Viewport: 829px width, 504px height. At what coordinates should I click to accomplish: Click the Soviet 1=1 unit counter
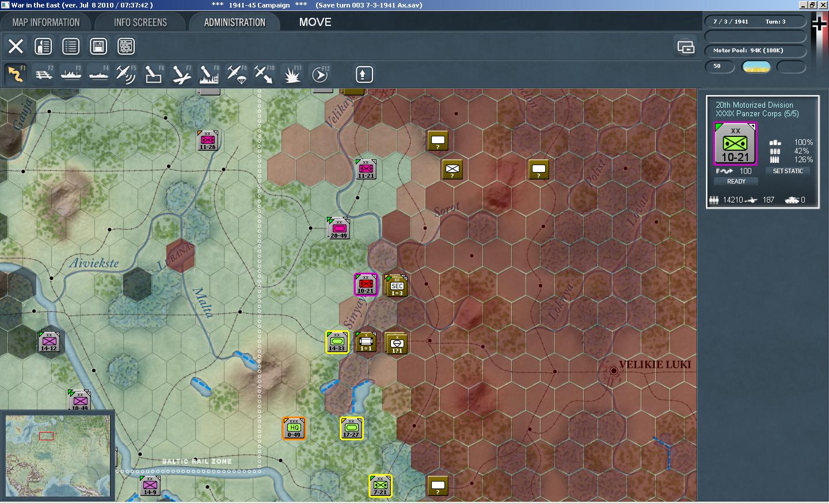point(366,342)
